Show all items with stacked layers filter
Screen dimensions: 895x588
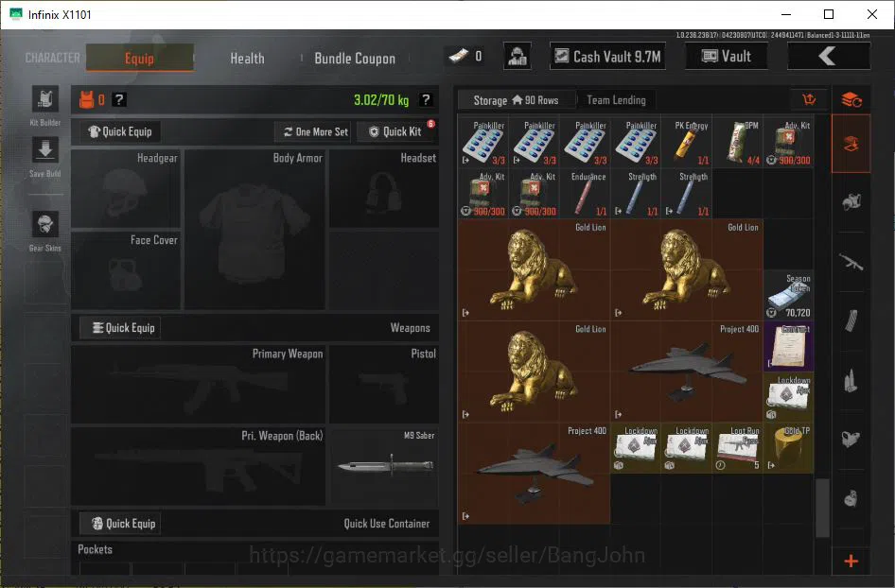(x=851, y=100)
